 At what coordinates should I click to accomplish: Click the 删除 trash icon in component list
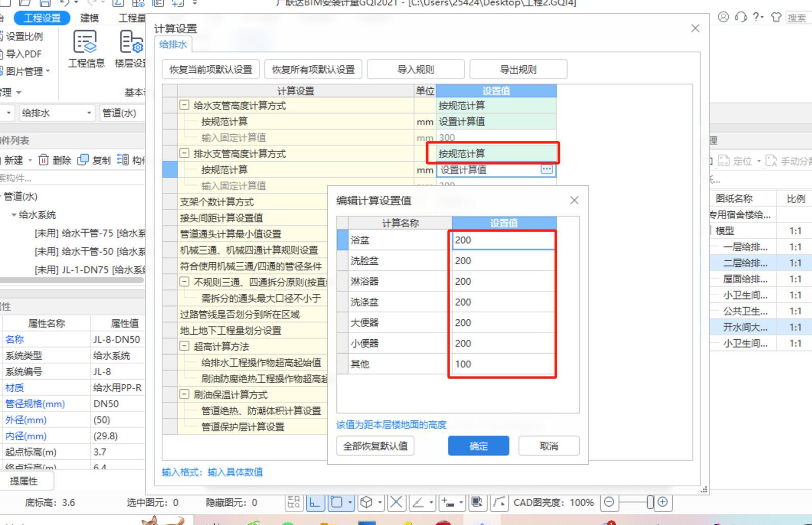(x=44, y=160)
